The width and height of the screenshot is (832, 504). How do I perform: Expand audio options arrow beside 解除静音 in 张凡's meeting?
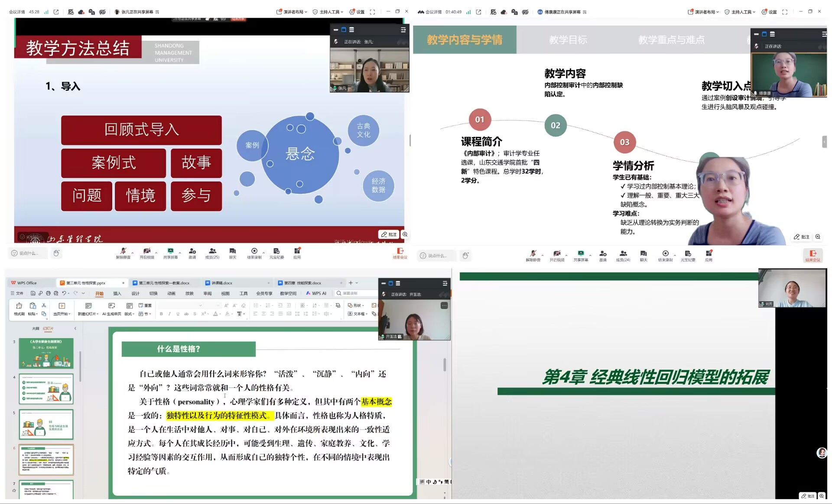(x=133, y=252)
